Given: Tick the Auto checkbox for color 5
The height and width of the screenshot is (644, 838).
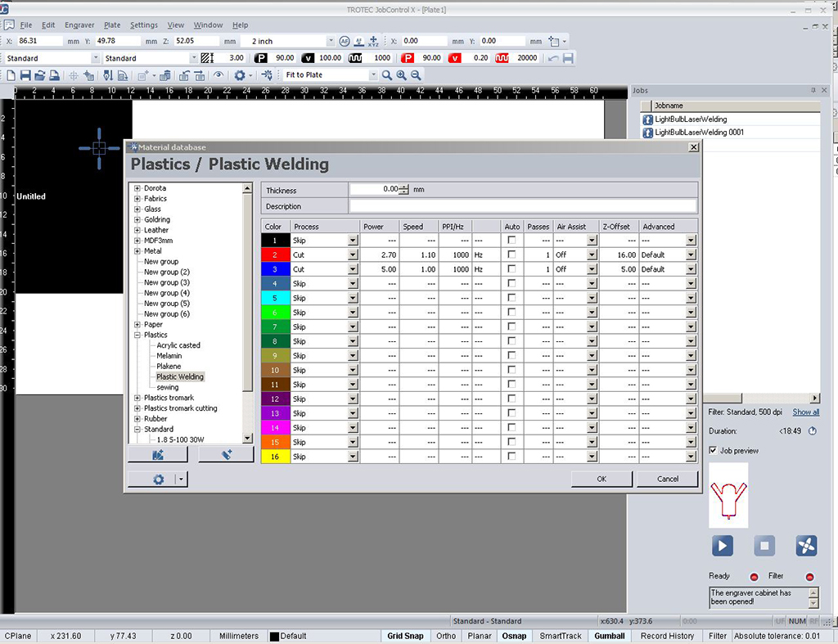Looking at the screenshot, I should tap(511, 298).
